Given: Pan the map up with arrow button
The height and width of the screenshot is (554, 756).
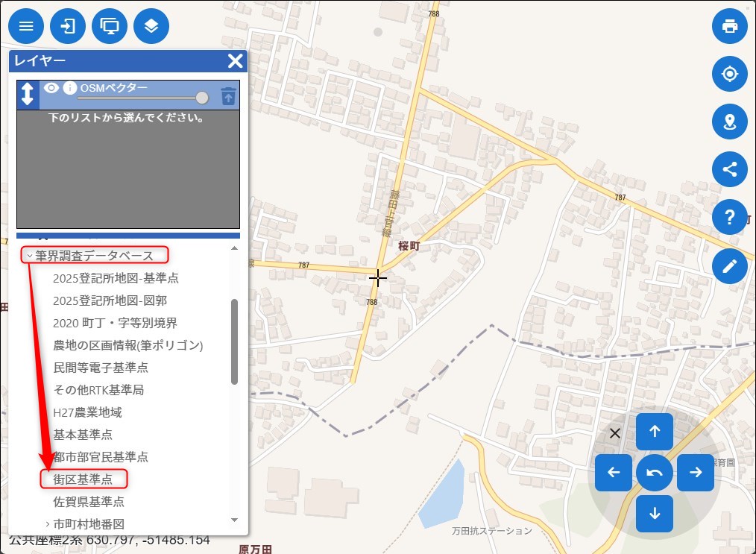Looking at the screenshot, I should 655,431.
